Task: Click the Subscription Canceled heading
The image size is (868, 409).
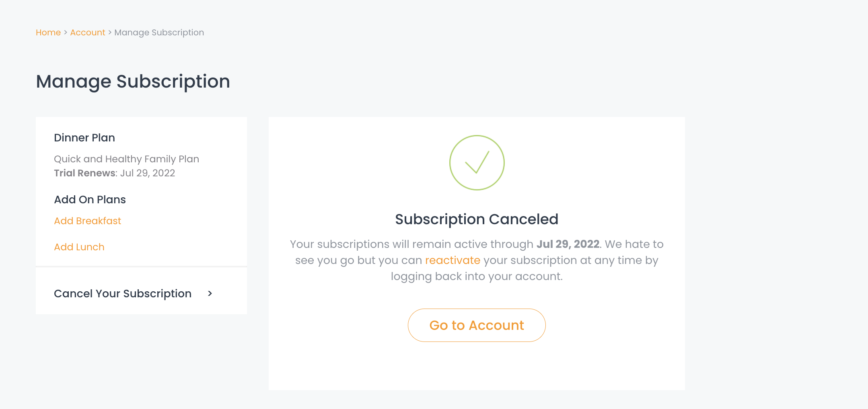Action: 477,219
